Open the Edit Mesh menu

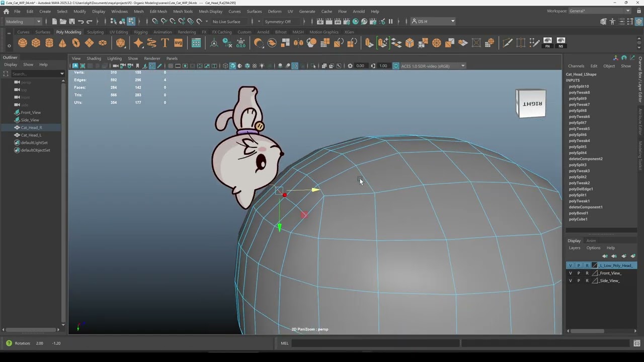[158, 11]
